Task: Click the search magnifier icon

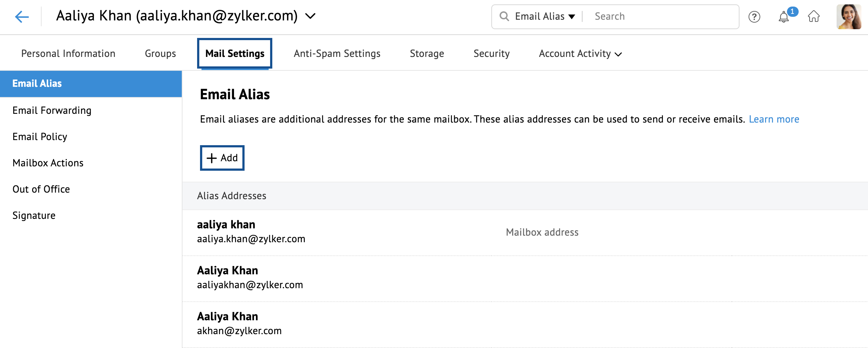Action: 504,16
